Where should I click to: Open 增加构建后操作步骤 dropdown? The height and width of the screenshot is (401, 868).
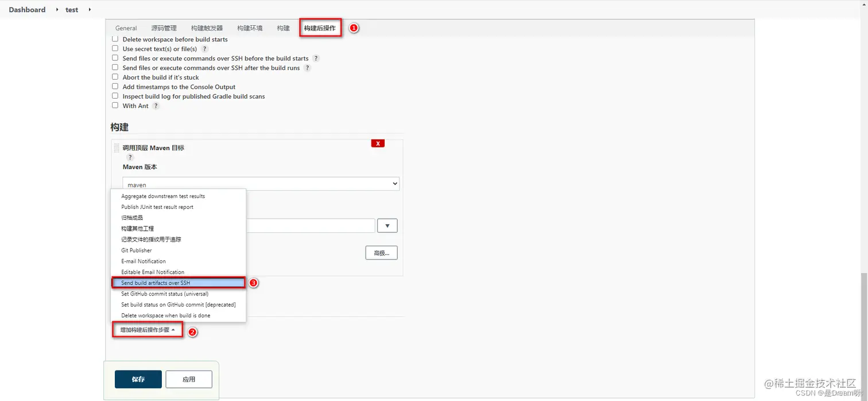pos(148,329)
